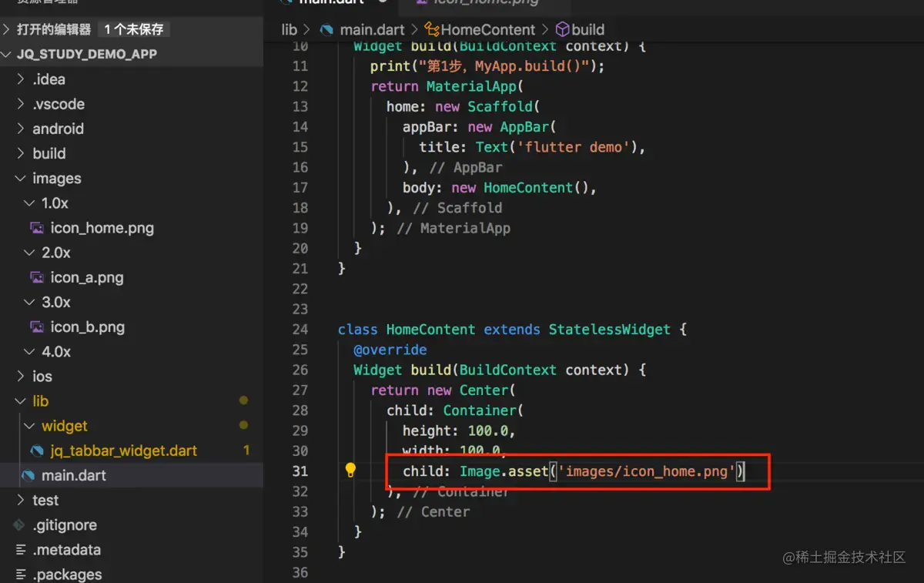Expand the ios folder

(x=20, y=377)
